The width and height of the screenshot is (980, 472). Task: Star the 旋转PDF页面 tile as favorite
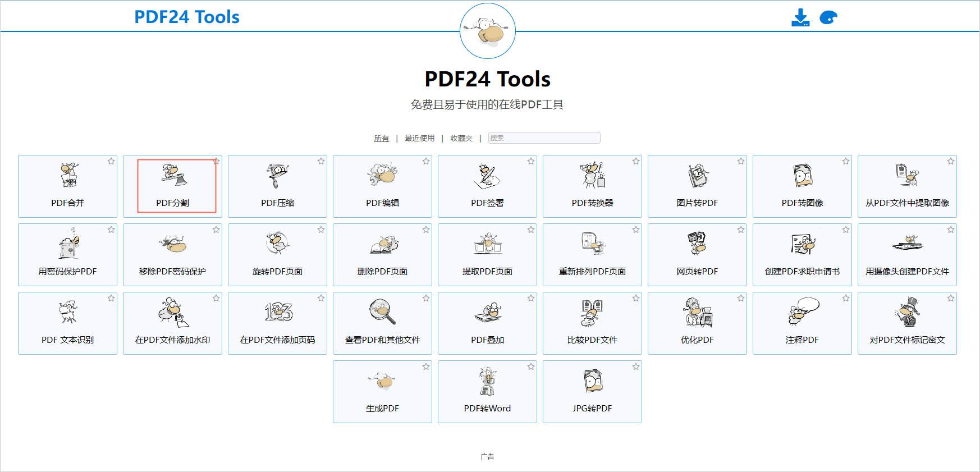tap(321, 230)
